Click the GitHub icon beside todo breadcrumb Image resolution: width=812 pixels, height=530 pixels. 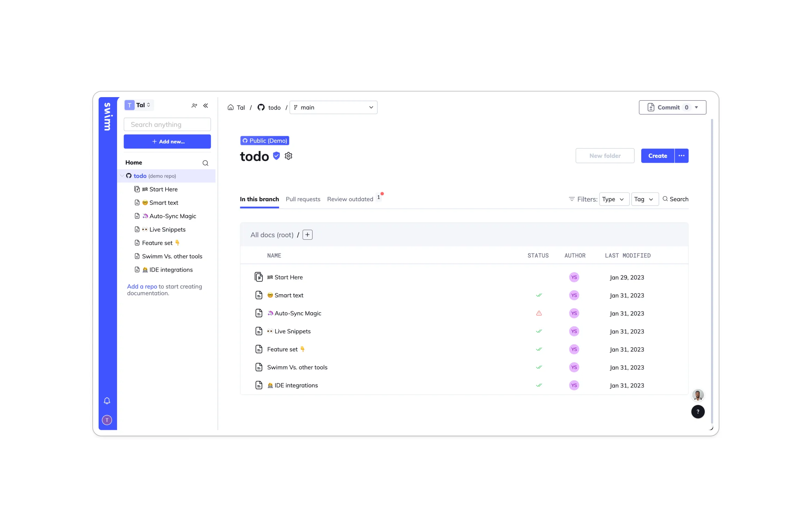coord(261,108)
